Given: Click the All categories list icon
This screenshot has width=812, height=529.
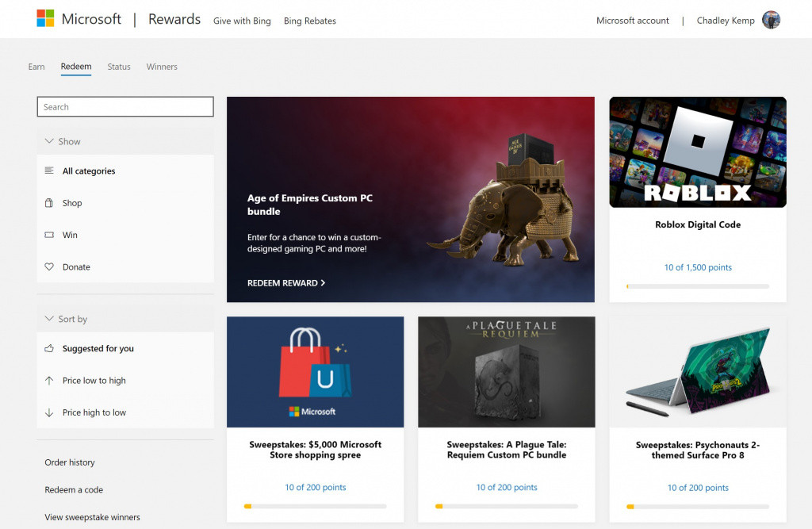Looking at the screenshot, I should tap(49, 171).
